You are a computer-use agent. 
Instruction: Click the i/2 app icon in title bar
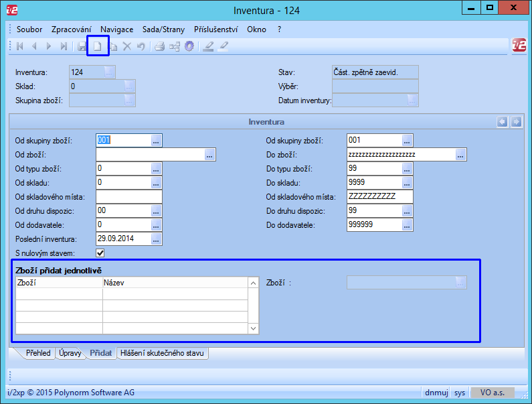coord(12,10)
